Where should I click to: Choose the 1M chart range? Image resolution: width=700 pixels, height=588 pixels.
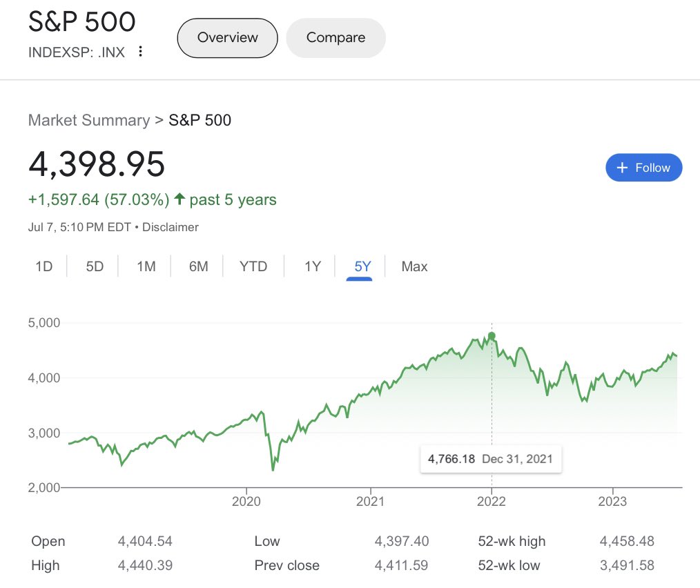tap(146, 266)
